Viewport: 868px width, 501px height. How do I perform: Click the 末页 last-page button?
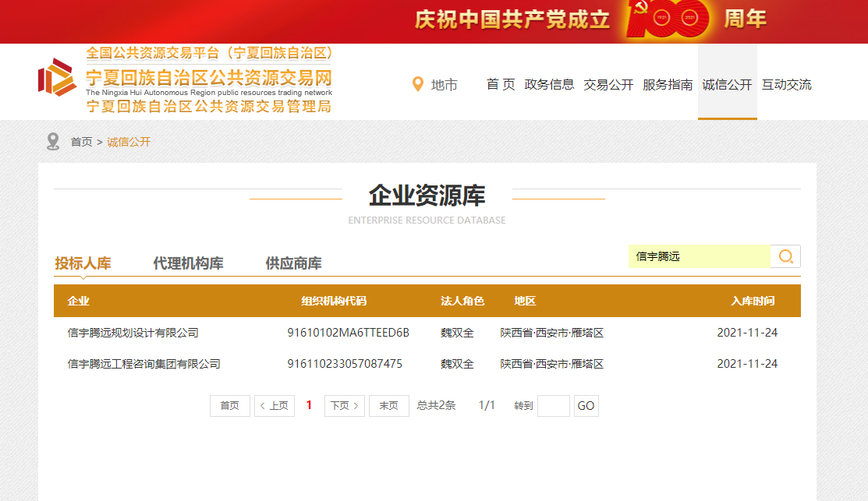pyautogui.click(x=388, y=405)
